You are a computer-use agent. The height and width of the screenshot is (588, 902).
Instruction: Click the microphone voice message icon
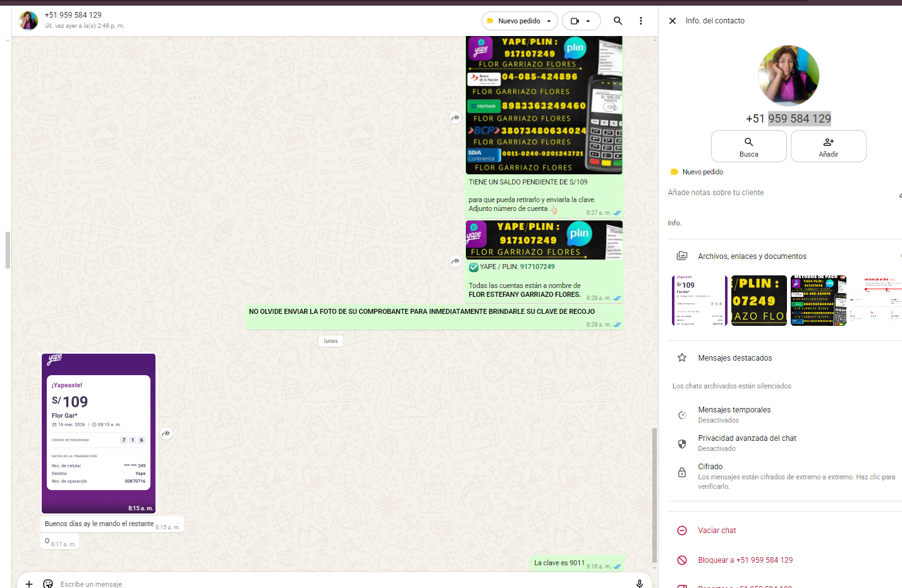639,584
